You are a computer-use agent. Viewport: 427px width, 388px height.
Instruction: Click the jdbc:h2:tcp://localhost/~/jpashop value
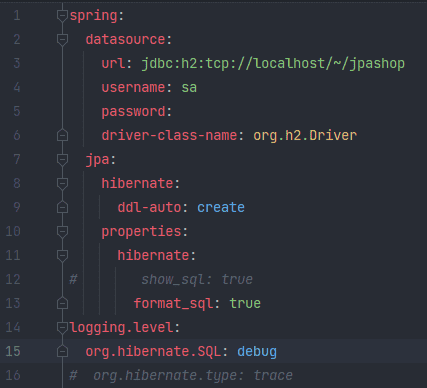pos(273,64)
